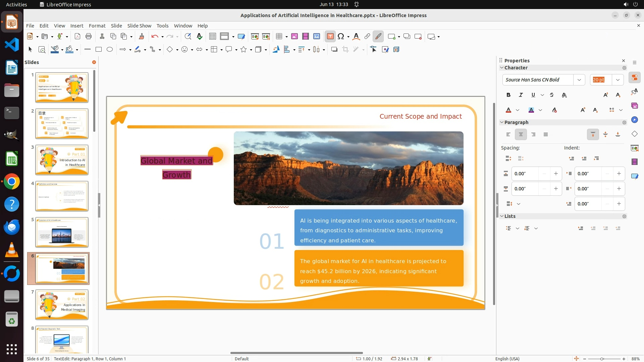Toggle Italic in Character panel
644x362 pixels.
pos(521,95)
